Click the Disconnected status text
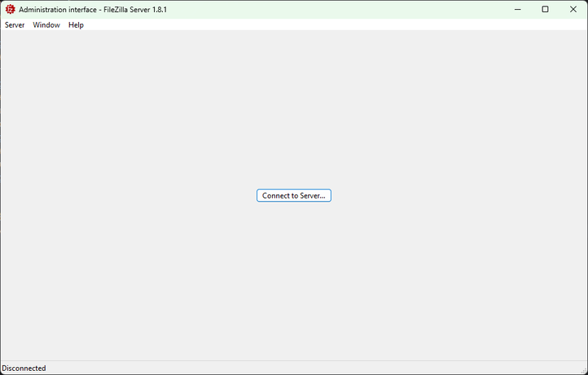Viewport: 588px width, 375px height. [24, 368]
